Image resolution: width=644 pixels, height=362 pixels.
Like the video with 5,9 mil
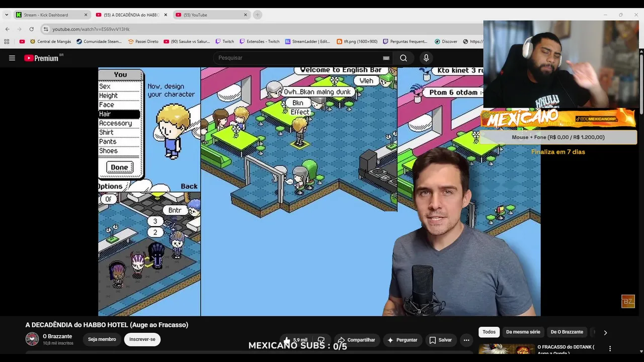pos(295,340)
